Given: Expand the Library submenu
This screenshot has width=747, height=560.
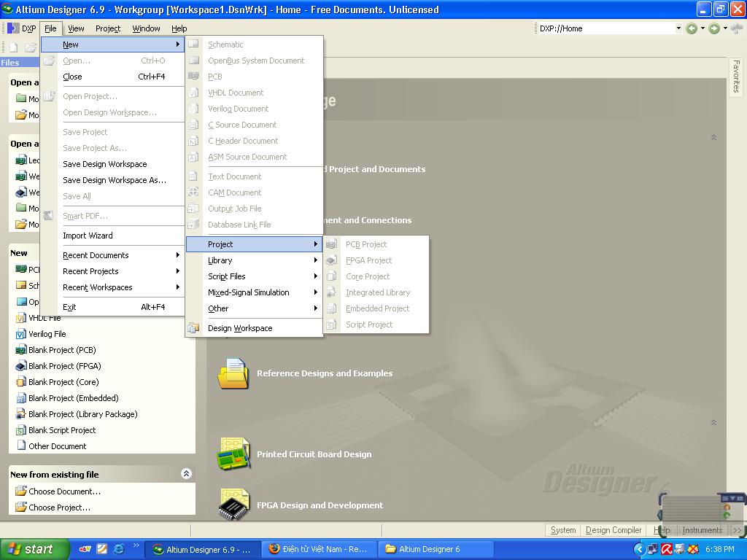Looking at the screenshot, I should click(255, 260).
